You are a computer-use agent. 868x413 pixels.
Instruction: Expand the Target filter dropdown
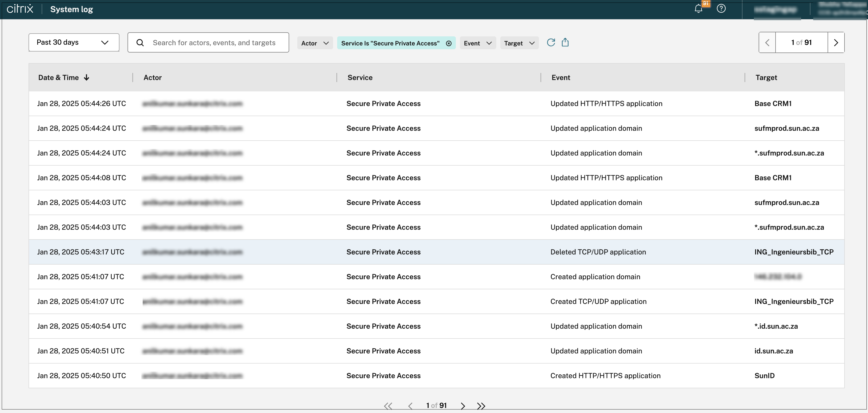[519, 43]
